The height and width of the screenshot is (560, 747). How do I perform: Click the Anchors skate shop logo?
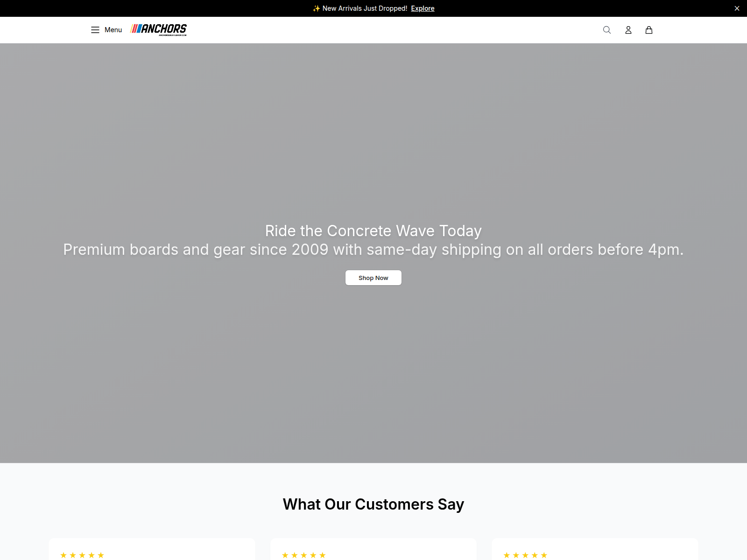click(159, 30)
